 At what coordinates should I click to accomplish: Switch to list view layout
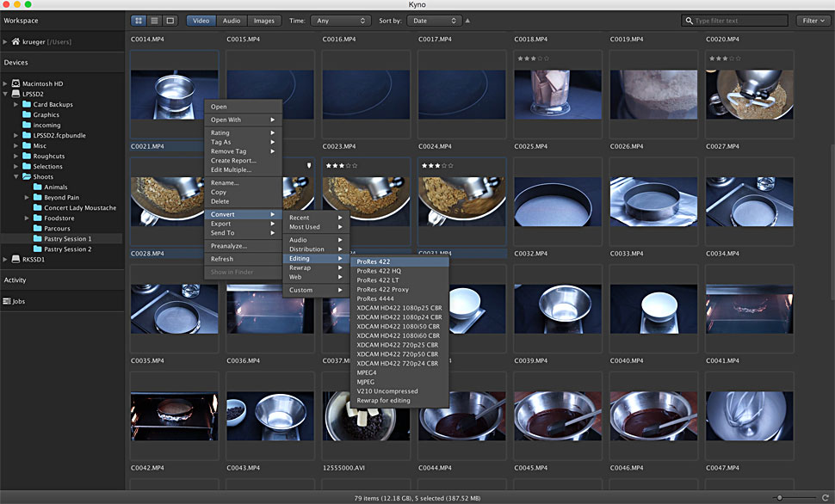(x=154, y=21)
